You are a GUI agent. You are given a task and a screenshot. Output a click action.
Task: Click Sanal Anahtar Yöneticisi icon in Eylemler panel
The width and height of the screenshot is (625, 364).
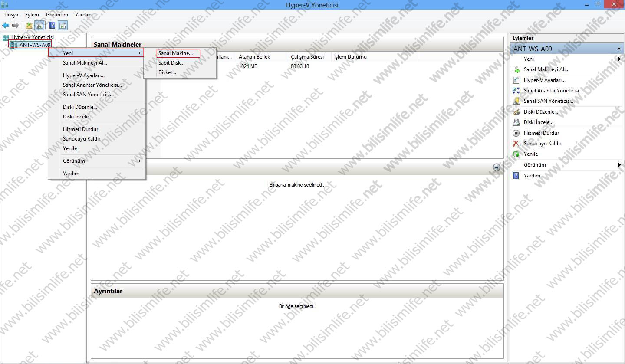516,91
